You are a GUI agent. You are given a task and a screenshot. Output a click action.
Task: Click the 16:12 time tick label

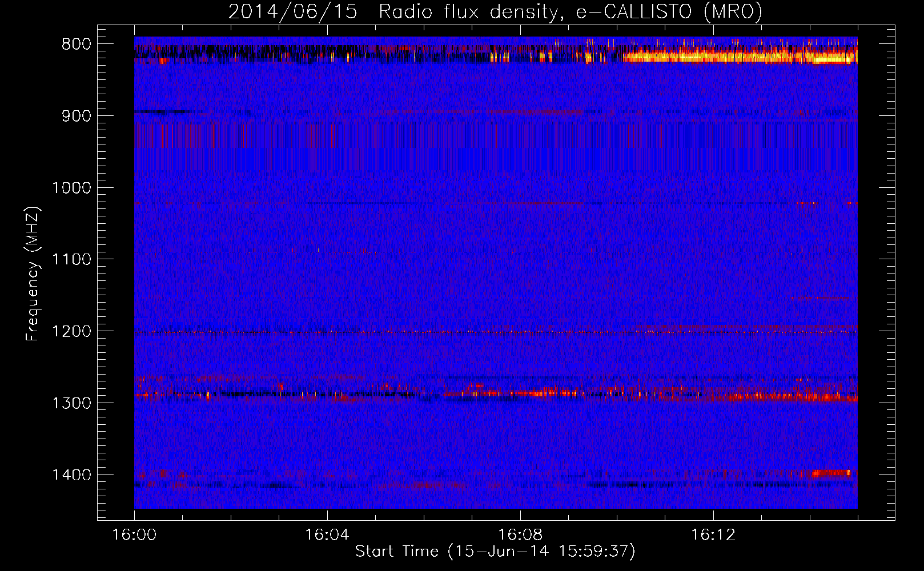(x=713, y=535)
